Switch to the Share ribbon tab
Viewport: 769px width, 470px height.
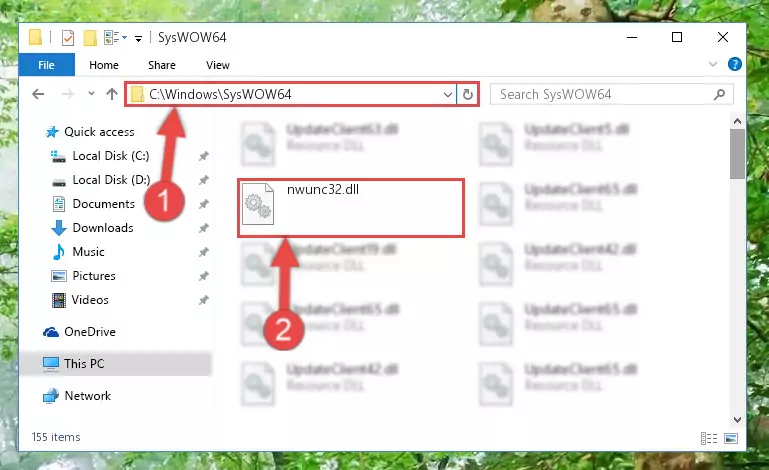(162, 65)
